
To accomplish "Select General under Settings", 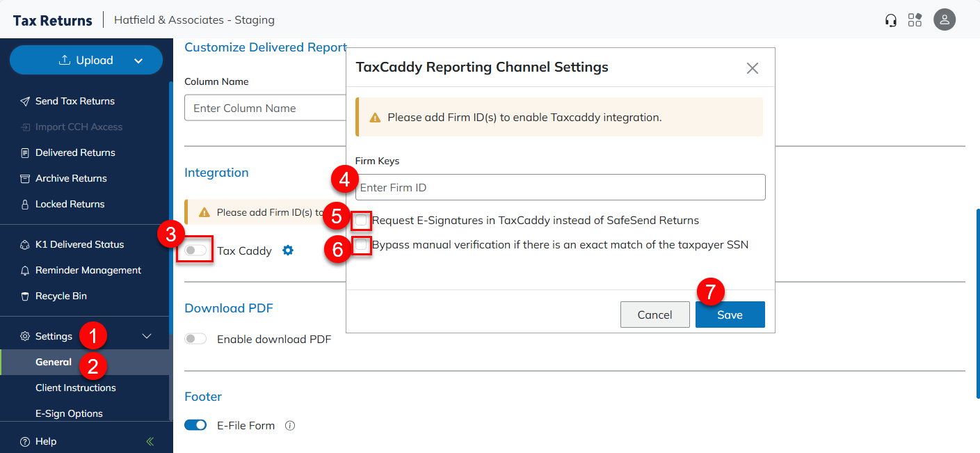I will point(54,362).
